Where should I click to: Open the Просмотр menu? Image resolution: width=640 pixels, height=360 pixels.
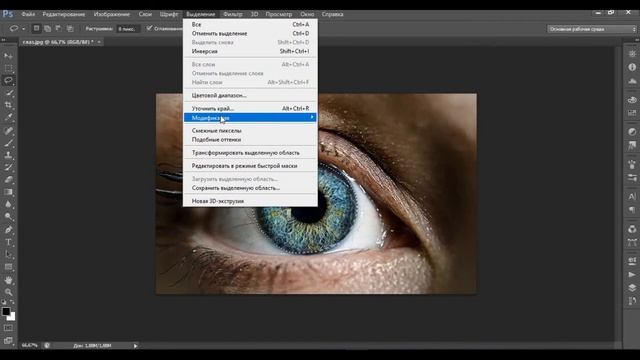(279, 14)
